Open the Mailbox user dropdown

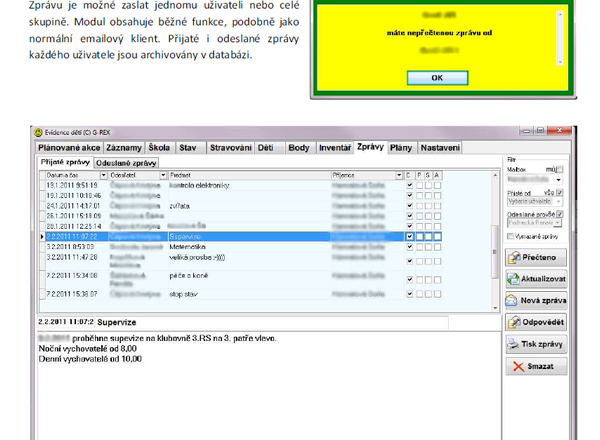pyautogui.click(x=559, y=180)
